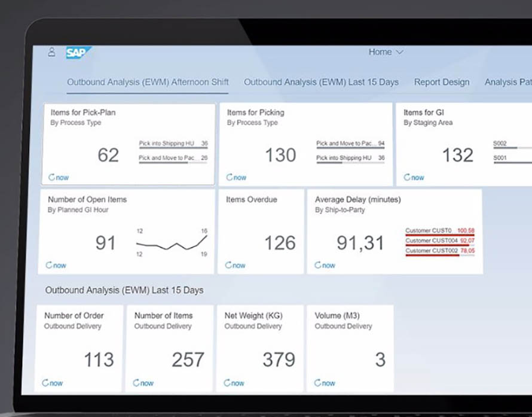Click the value 91 in Open Items tile
The image size is (532, 417).
pyautogui.click(x=106, y=243)
